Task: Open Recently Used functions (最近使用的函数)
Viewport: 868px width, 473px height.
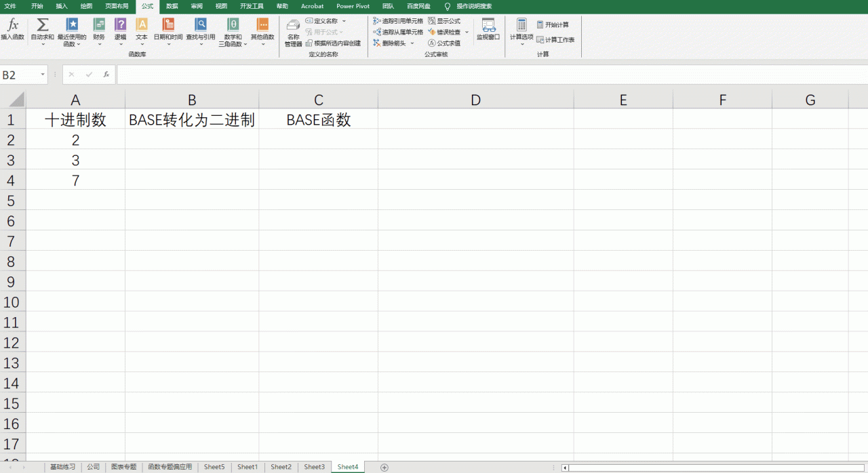Action: 72,31
